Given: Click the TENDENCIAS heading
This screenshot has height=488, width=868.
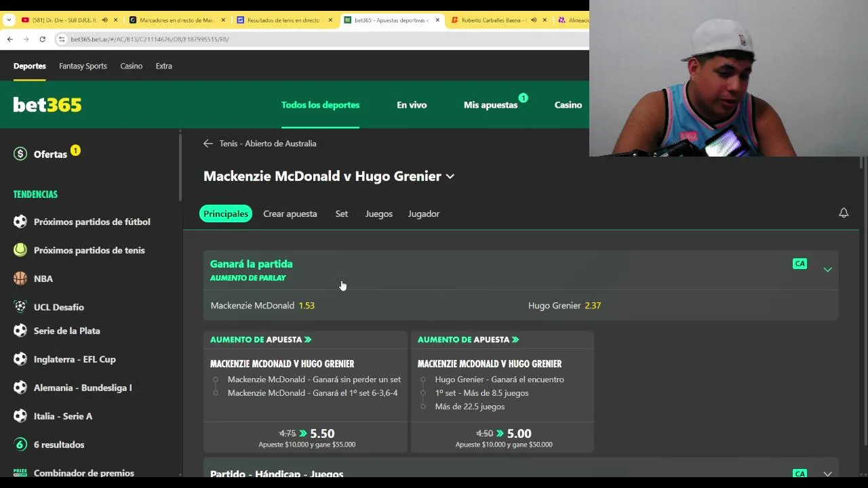Looking at the screenshot, I should click(35, 194).
